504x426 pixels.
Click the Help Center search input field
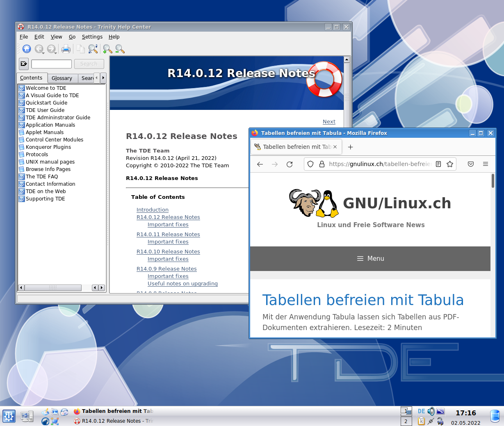[x=52, y=64]
